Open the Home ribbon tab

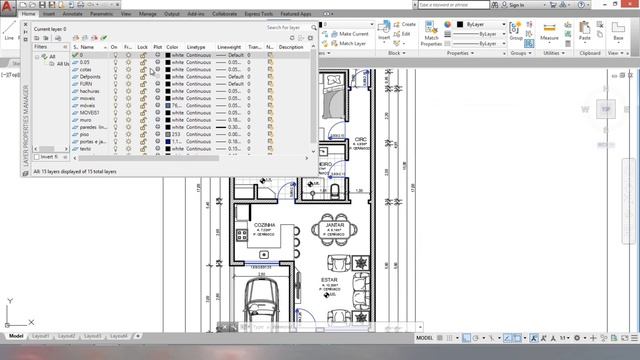(x=28, y=14)
